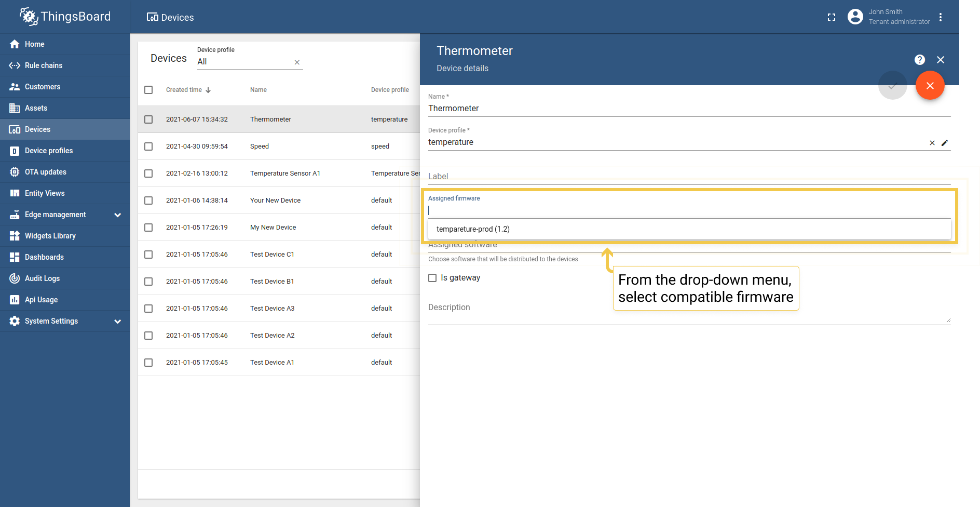Viewport: 980px width, 507px height.
Task: Clear the temperature device profile selection
Action: [932, 143]
